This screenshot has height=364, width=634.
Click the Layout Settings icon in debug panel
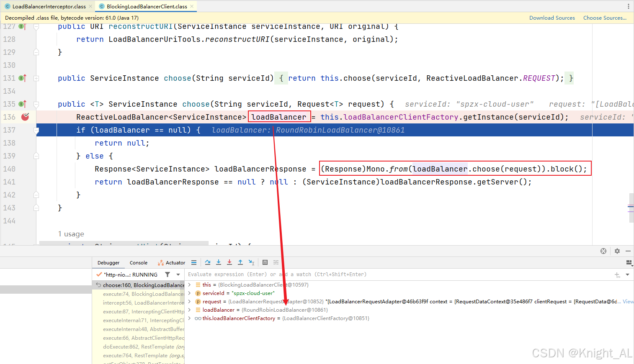[x=629, y=263]
